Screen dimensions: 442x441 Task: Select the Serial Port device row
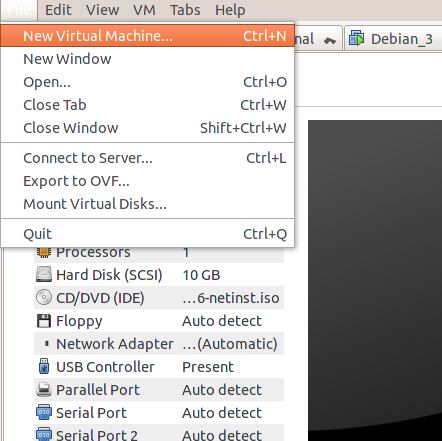159,413
